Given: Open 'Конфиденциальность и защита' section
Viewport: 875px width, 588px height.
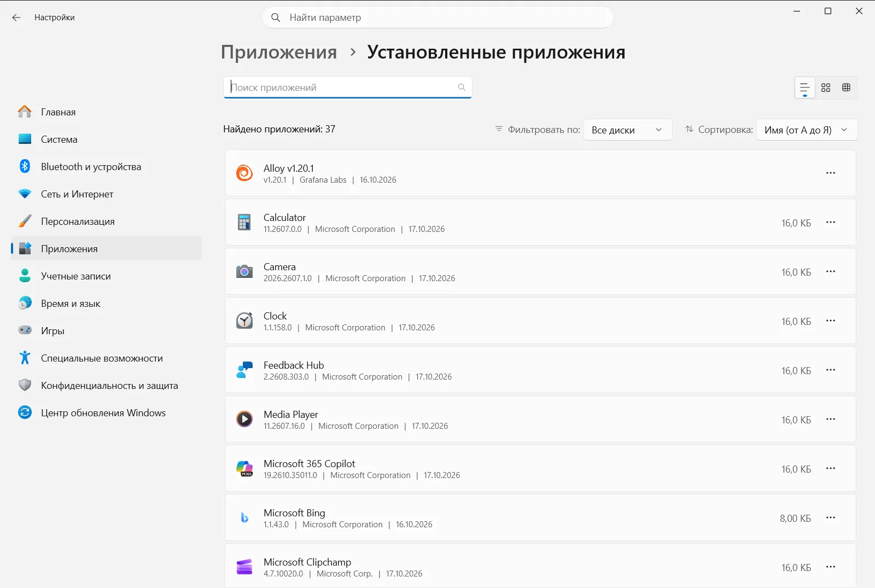Looking at the screenshot, I should pyautogui.click(x=107, y=386).
